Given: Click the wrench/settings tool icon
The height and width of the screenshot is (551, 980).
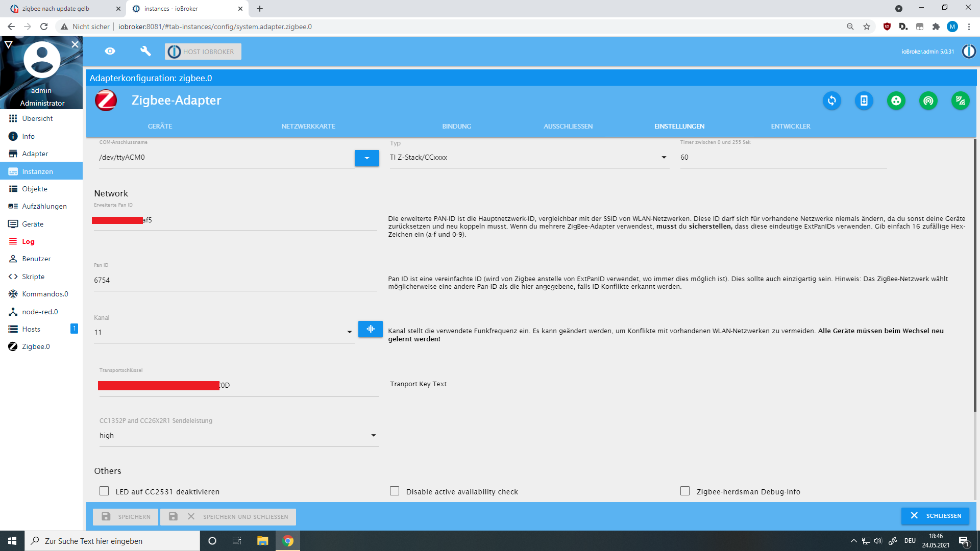Looking at the screenshot, I should (x=144, y=51).
